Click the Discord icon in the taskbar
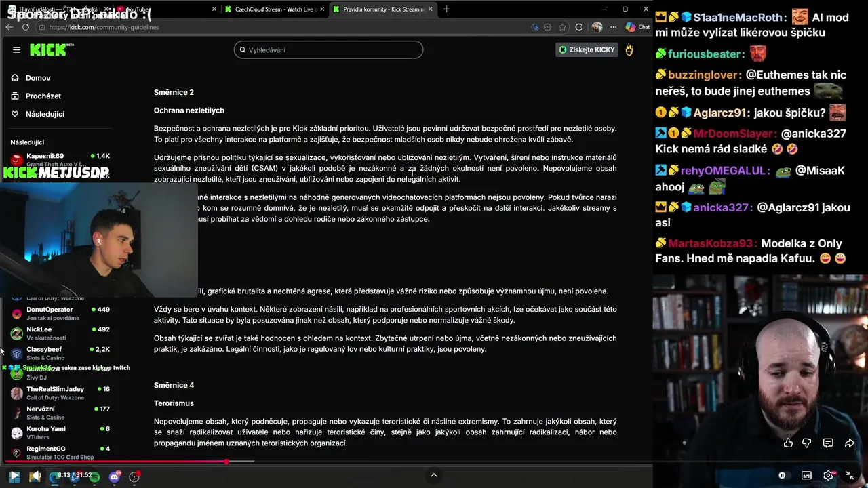 pyautogui.click(x=115, y=477)
